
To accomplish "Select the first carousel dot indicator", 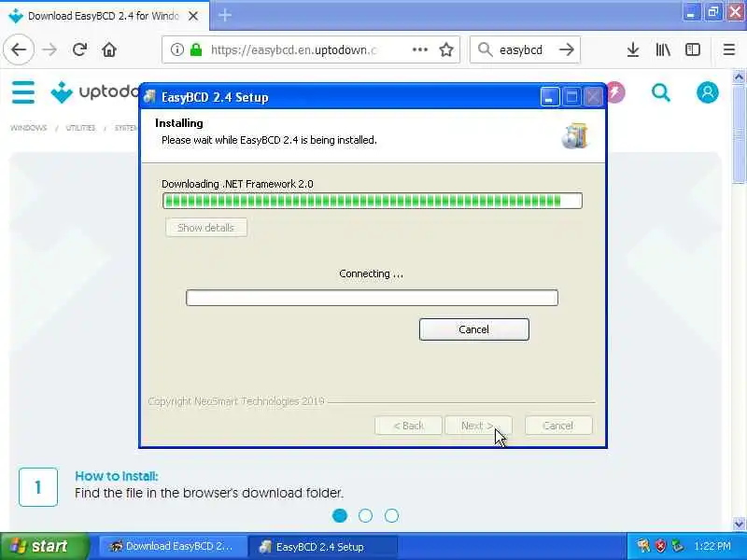I will (x=340, y=515).
